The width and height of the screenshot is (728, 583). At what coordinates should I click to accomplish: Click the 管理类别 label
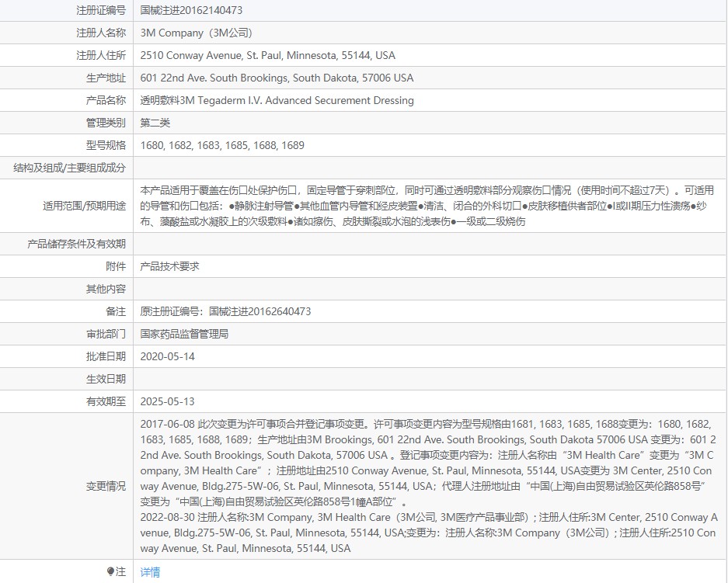pos(106,123)
